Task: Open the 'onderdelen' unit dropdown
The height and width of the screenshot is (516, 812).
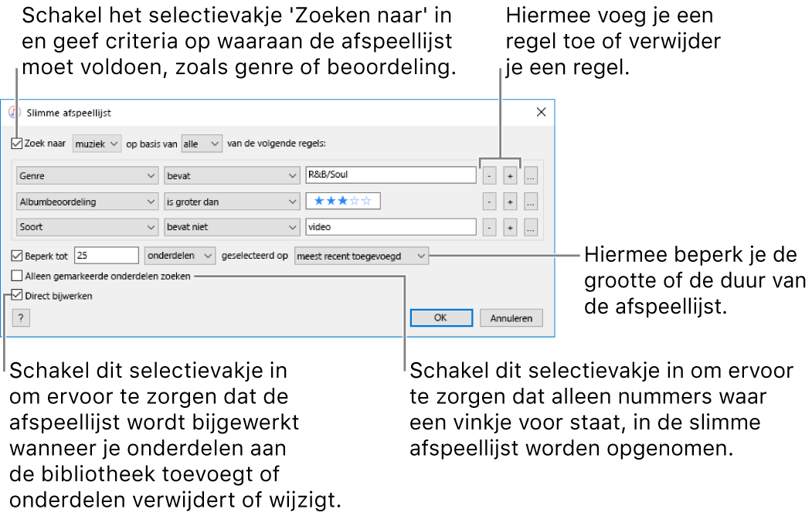Action: pos(180,256)
